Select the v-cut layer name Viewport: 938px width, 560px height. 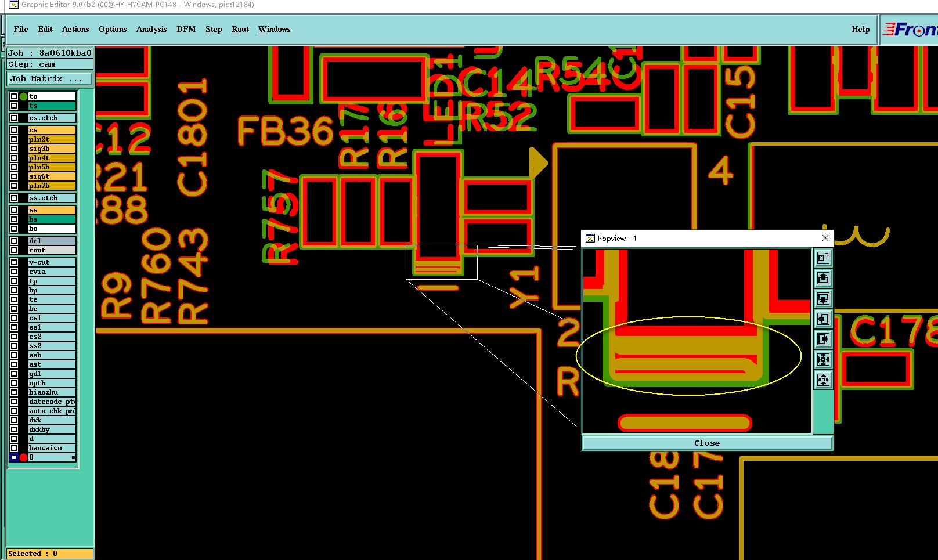52,262
